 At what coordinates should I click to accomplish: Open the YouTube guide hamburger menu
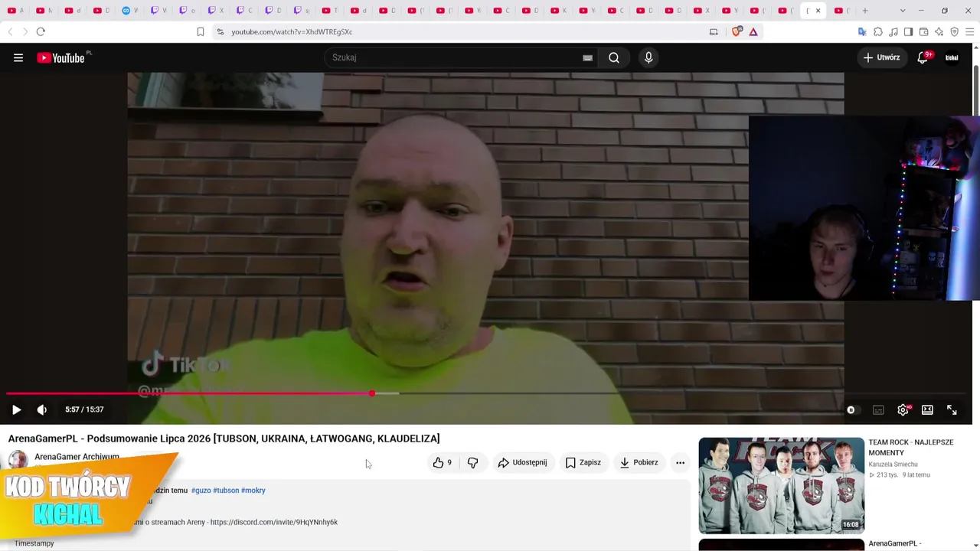[18, 57]
